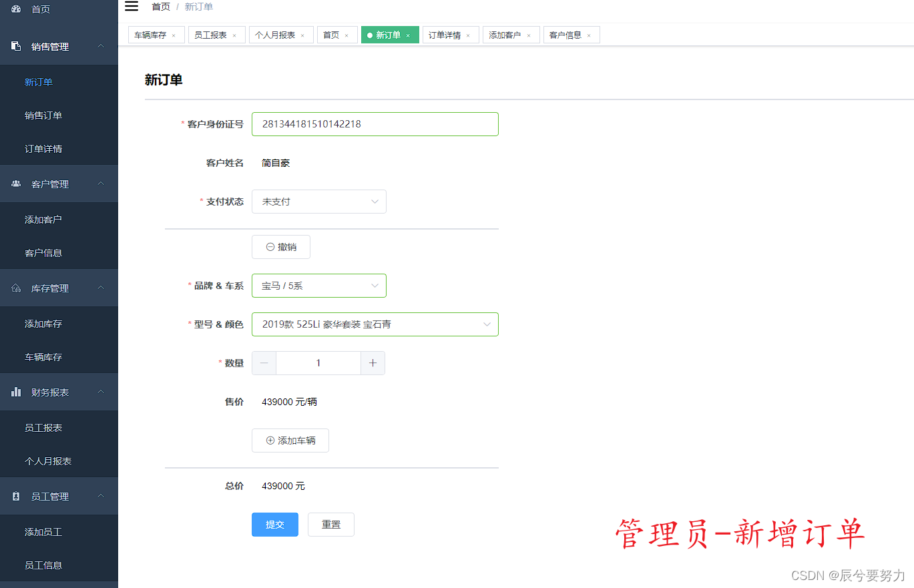Open the 支付状态 payment status dropdown

pyautogui.click(x=319, y=201)
